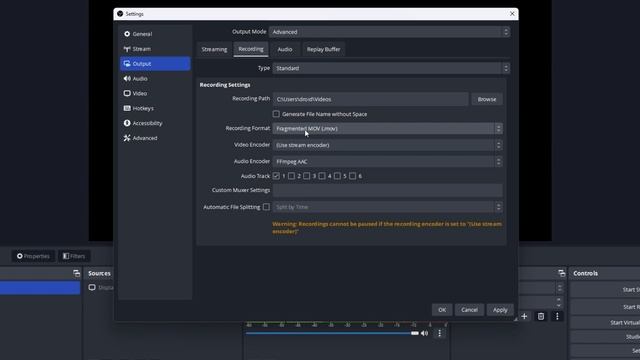Click the plus add icon in main window
Image resolution: width=640 pixels, height=360 pixels.
point(524,316)
